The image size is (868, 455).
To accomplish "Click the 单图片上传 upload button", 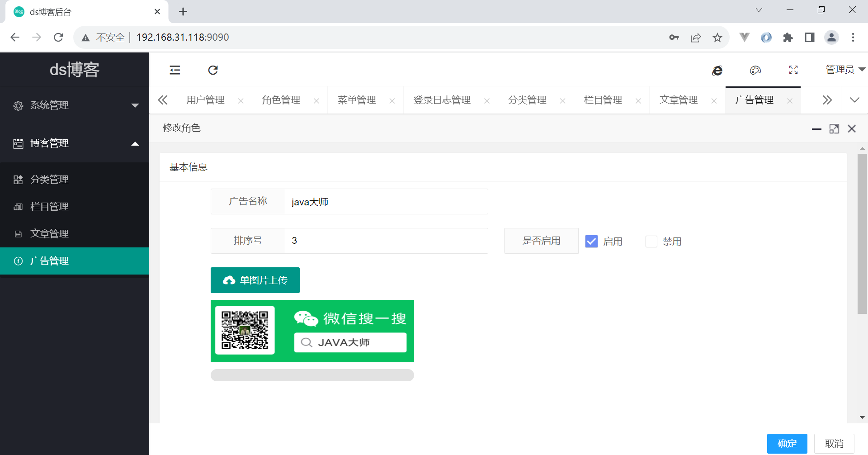I will (255, 280).
